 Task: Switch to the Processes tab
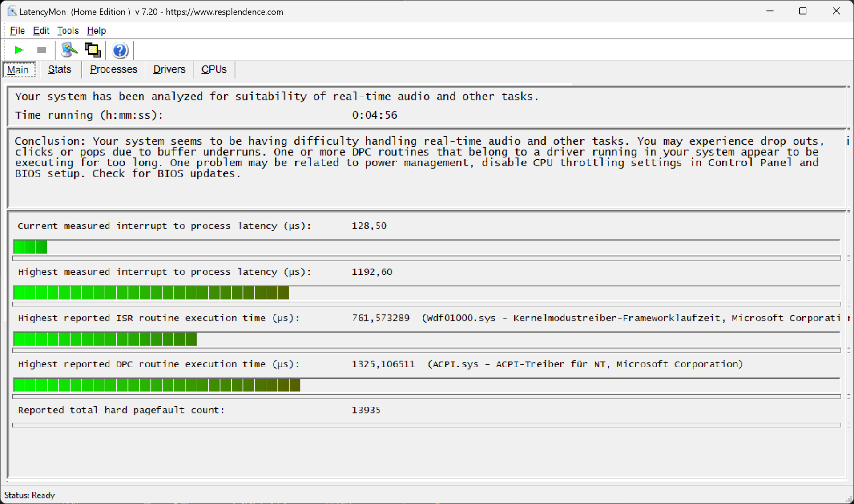click(113, 69)
